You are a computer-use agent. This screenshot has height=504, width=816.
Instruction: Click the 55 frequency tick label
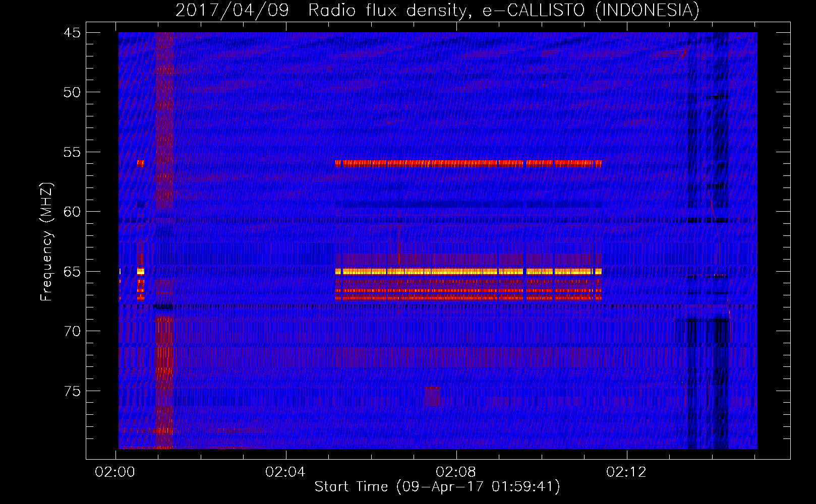point(72,152)
